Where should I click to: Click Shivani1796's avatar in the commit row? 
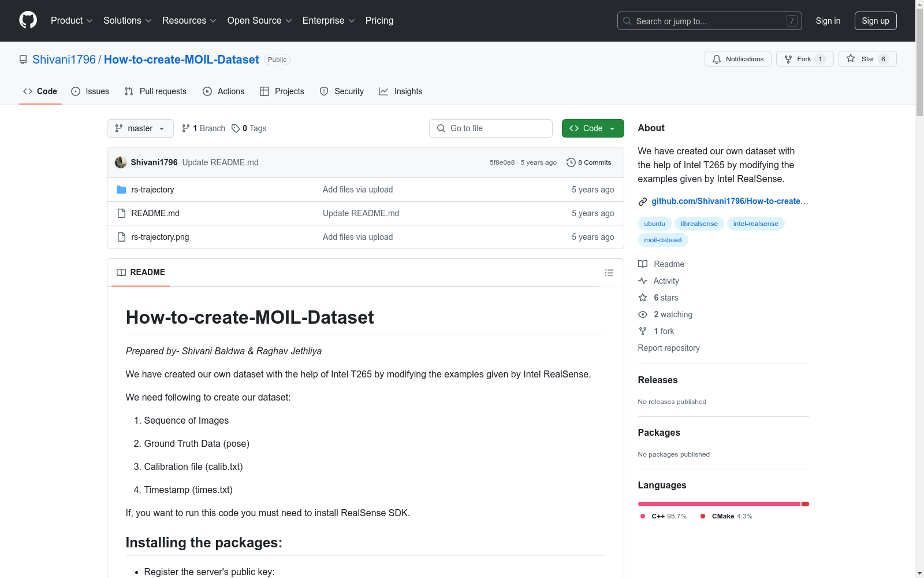121,162
